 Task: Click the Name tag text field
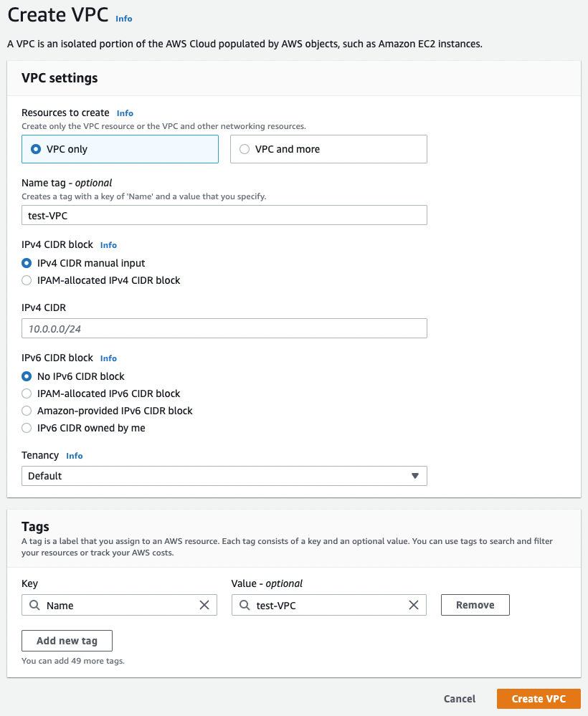(x=224, y=215)
